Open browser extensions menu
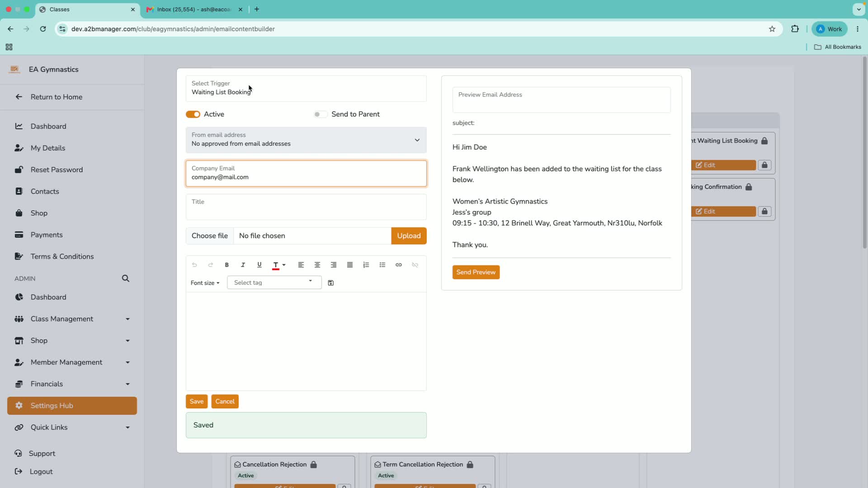The image size is (868, 488). click(795, 29)
